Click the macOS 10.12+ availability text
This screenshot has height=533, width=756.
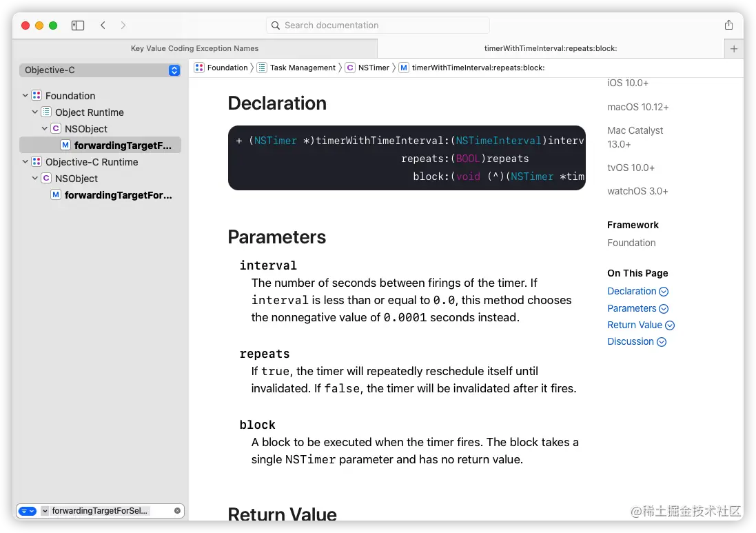coord(638,107)
